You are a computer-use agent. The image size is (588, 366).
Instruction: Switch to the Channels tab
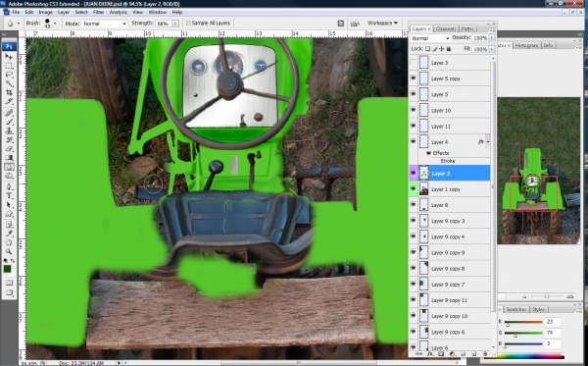(446, 28)
